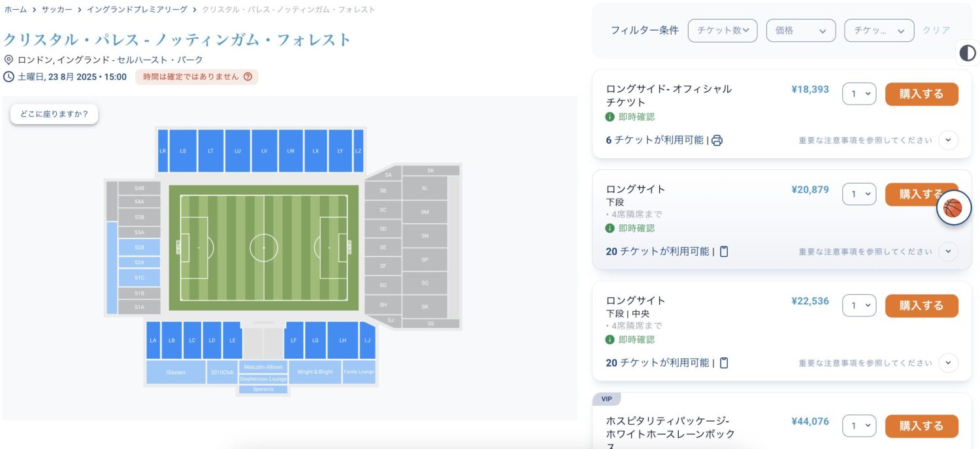Click the question mark beside the time notice
The height and width of the screenshot is (449, 980).
(248, 76)
